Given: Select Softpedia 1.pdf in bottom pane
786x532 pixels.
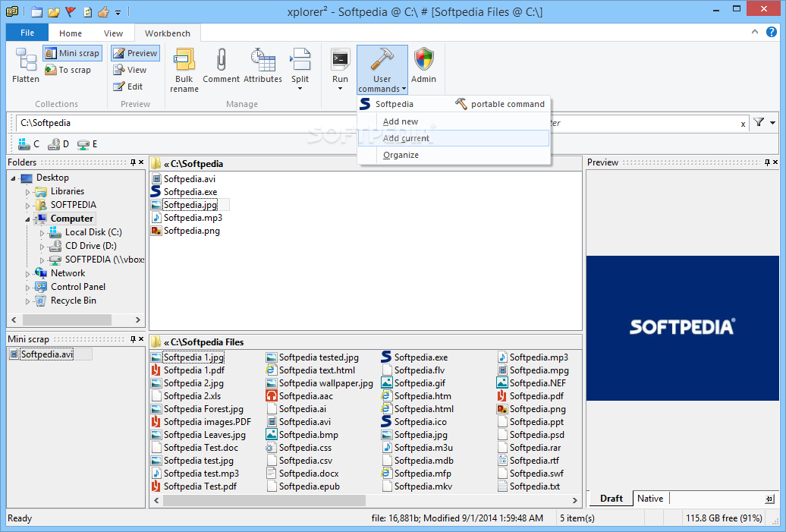Looking at the screenshot, I should (193, 370).
